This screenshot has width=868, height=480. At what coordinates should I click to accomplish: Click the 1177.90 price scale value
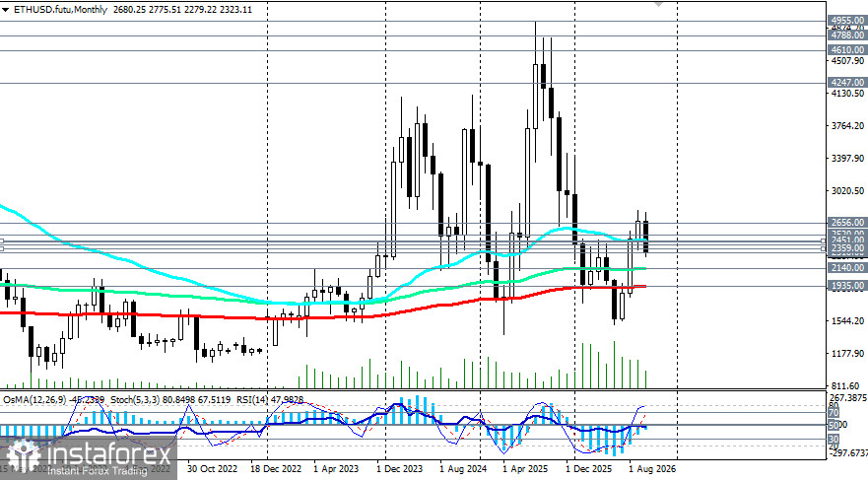click(847, 354)
